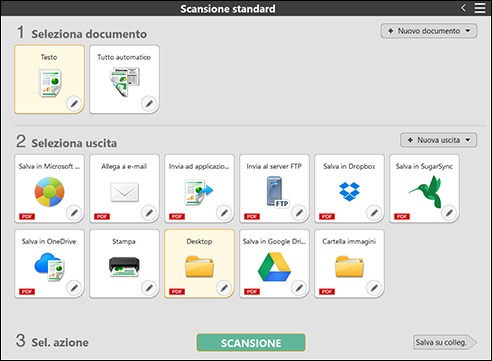
Task: Choose the Stampa printer output
Action: (124, 263)
